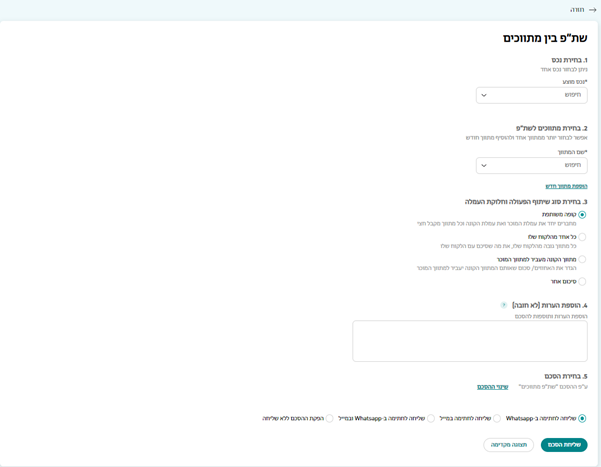The image size is (601, 467).
Task: Select the עמלה משותפת radio option
Action: [x=582, y=214]
